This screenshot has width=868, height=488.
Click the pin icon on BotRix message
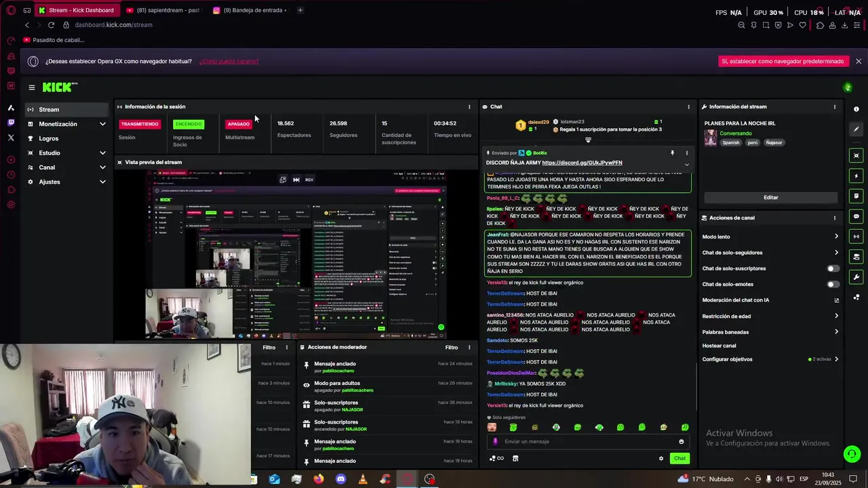click(673, 153)
